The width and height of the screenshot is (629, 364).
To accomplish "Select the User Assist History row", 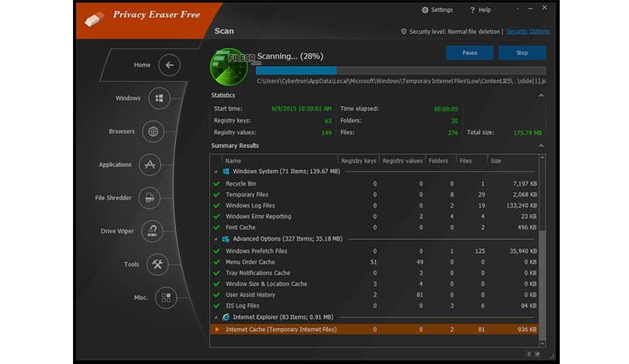I will [x=374, y=295].
